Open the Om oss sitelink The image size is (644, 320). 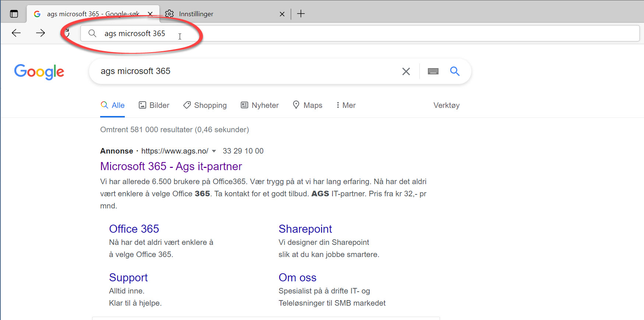pos(298,278)
